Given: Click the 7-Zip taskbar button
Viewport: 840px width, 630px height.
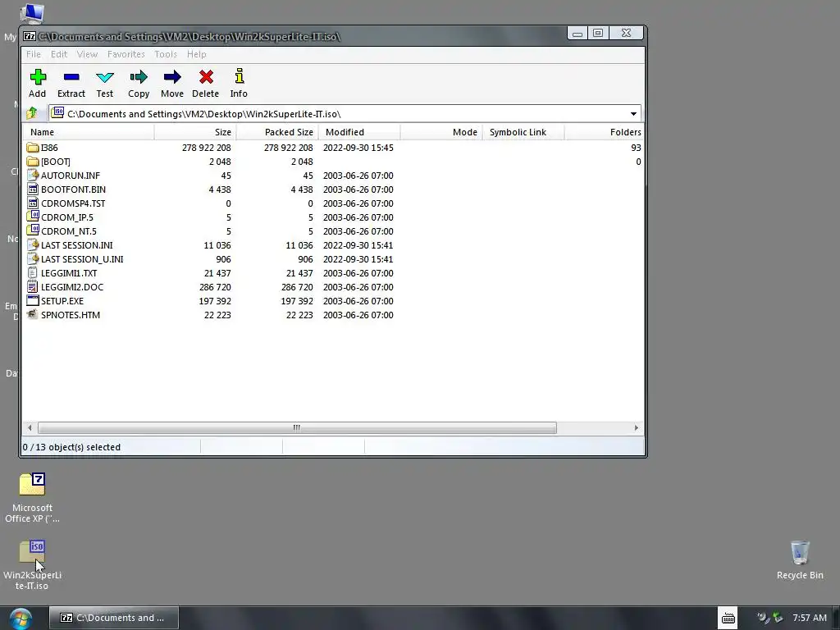Looking at the screenshot, I should [113, 618].
